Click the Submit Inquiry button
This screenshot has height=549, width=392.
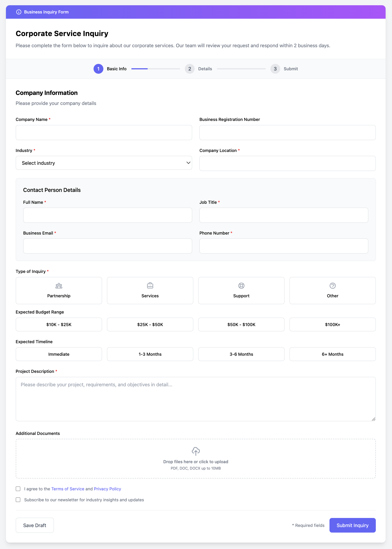point(353,525)
